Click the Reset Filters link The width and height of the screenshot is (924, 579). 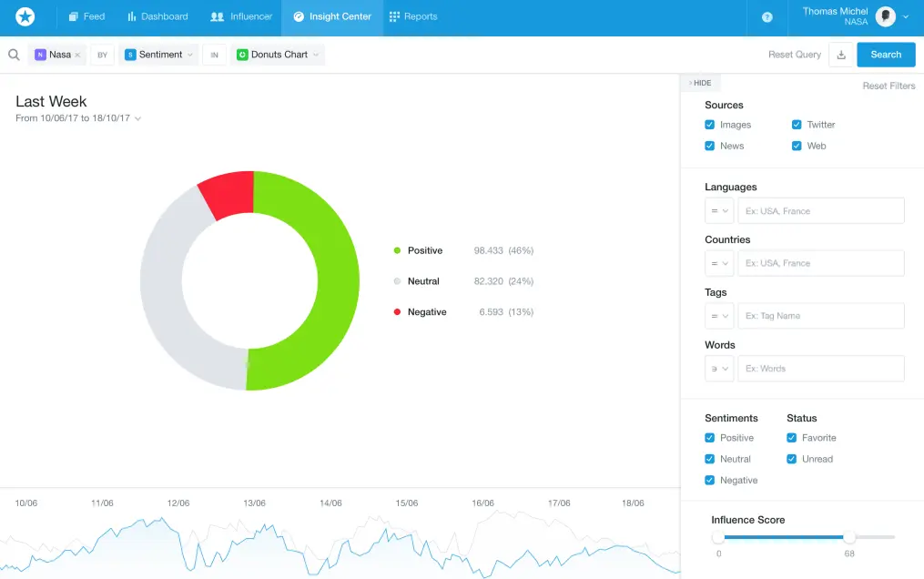tap(888, 86)
